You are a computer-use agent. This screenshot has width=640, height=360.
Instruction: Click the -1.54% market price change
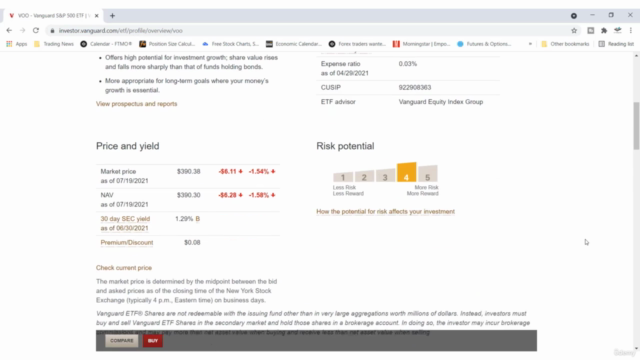click(x=262, y=171)
